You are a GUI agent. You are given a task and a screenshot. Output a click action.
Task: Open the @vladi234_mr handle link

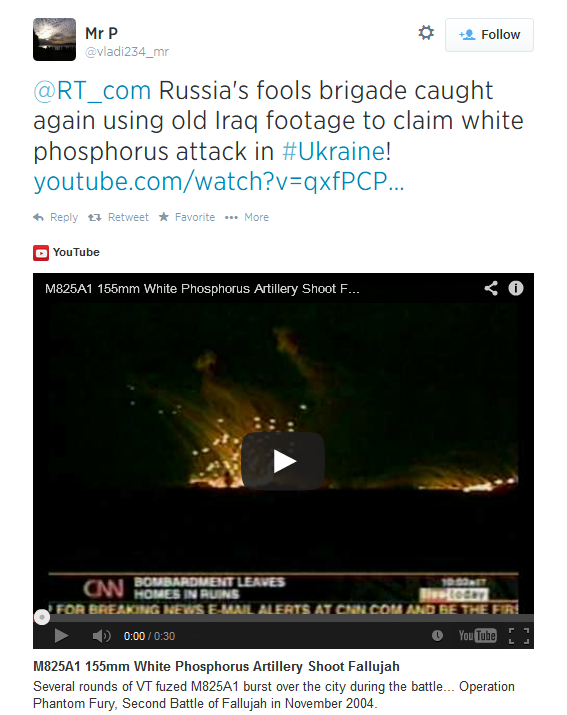127,52
